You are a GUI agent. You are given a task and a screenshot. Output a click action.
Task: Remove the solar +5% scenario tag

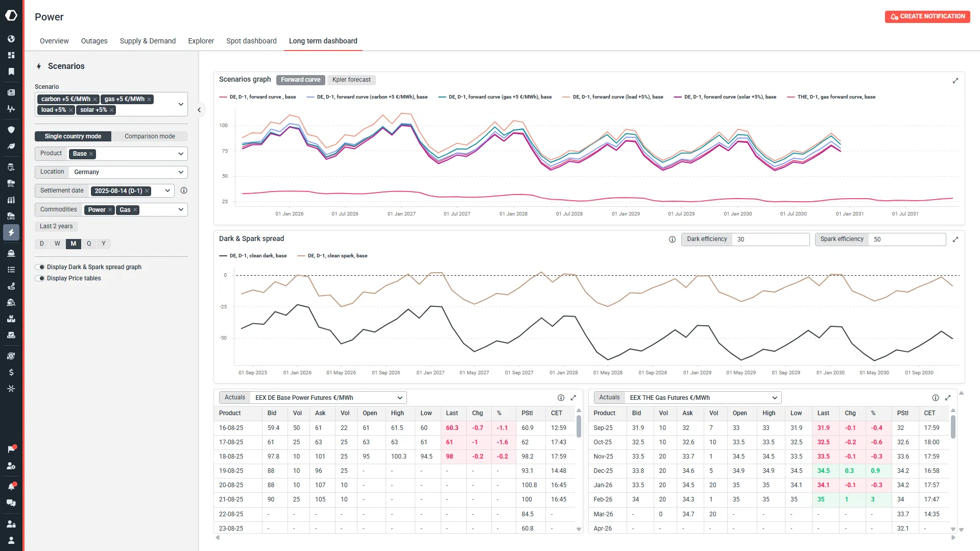point(111,110)
